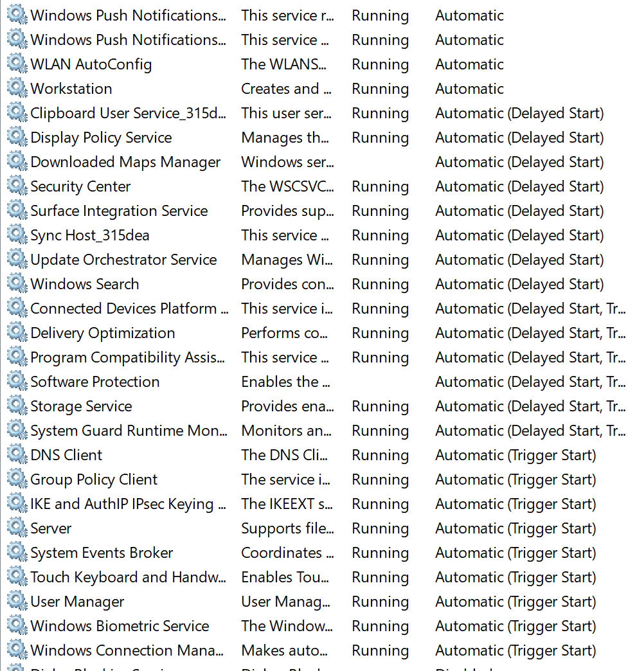Click the DNS Client service name
The height and width of the screenshot is (671, 644).
click(66, 455)
